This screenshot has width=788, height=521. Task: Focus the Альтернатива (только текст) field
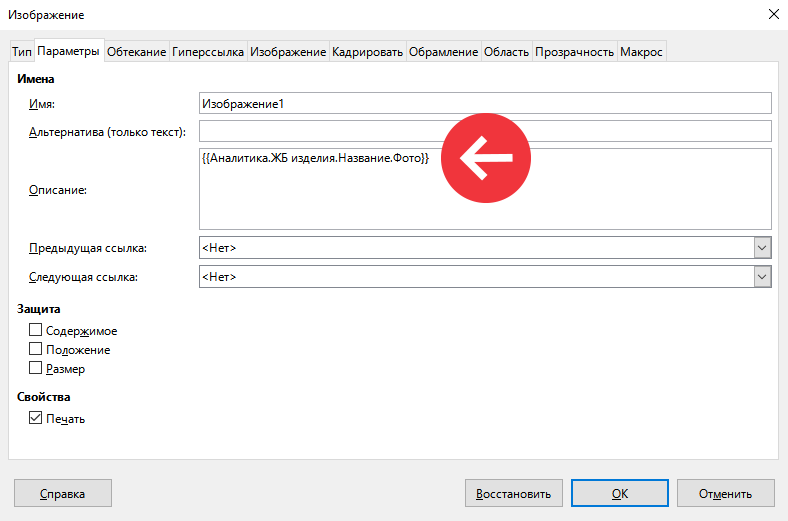[x=485, y=132]
